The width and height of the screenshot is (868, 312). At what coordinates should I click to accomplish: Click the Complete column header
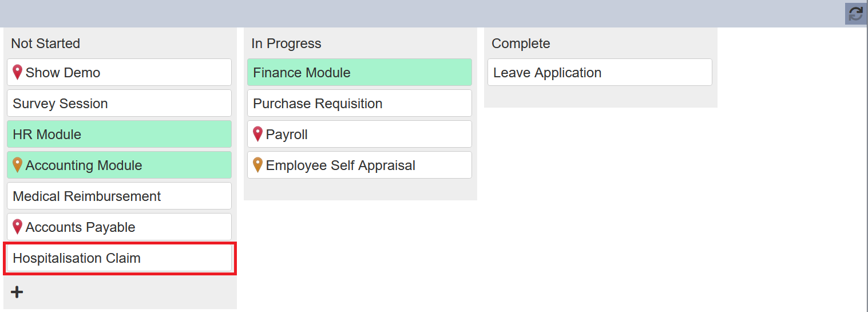pyautogui.click(x=521, y=44)
